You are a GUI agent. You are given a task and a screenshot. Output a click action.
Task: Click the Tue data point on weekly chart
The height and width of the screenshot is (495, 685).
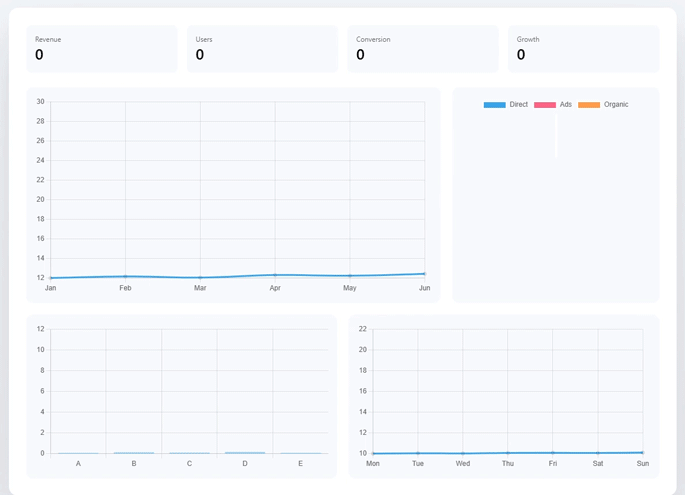pyautogui.click(x=418, y=453)
